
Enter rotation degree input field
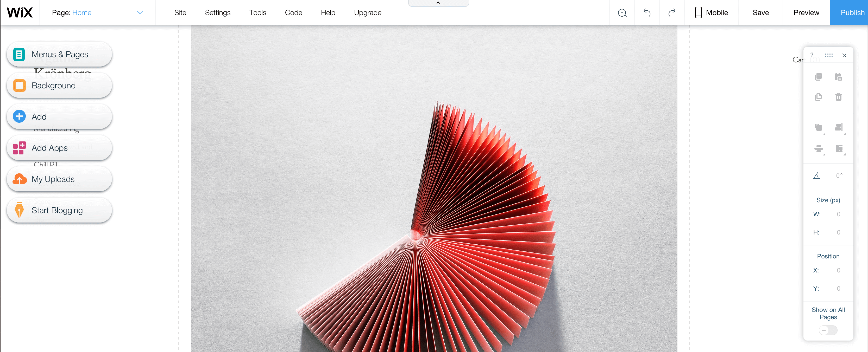point(835,176)
